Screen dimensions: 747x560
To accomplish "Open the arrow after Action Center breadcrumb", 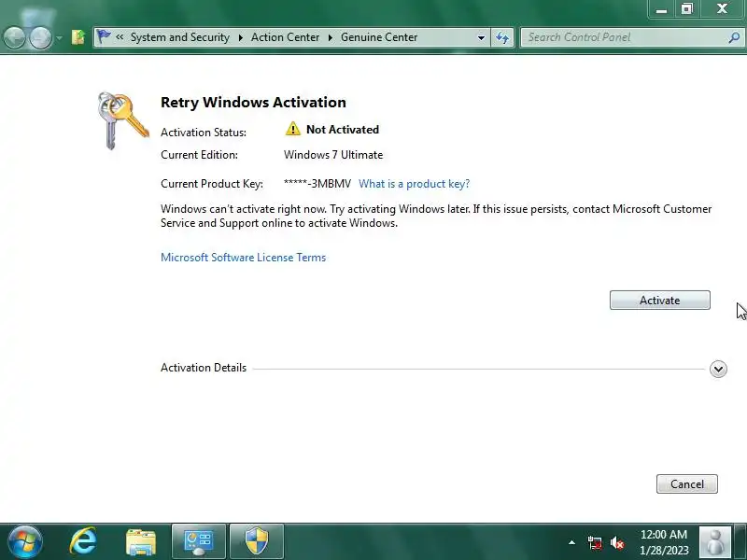I will click(331, 37).
